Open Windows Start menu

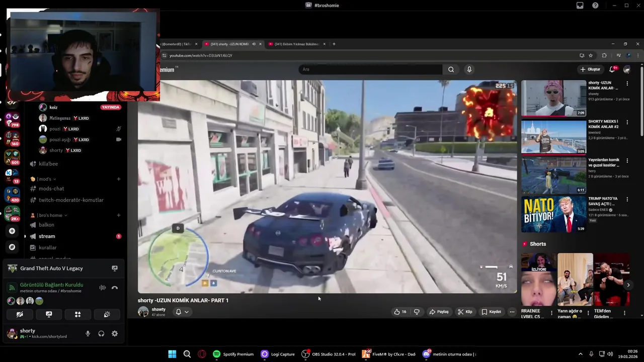[x=172, y=354]
